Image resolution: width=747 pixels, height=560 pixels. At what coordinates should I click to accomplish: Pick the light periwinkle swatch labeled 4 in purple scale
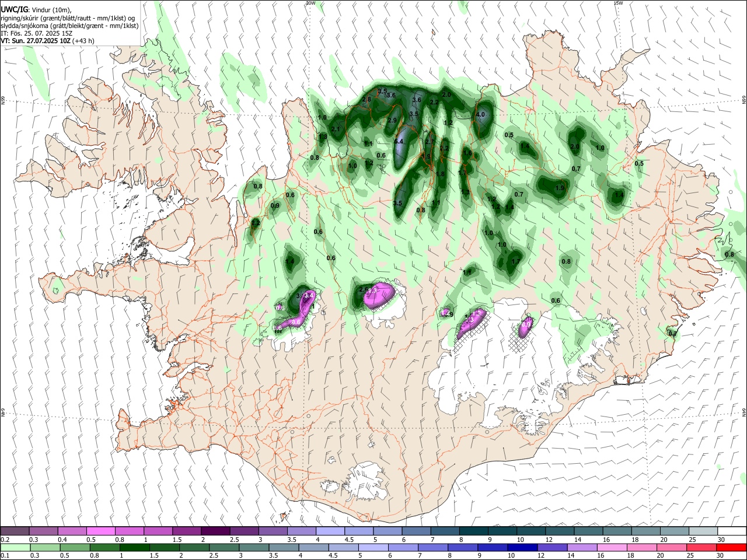(x=330, y=531)
